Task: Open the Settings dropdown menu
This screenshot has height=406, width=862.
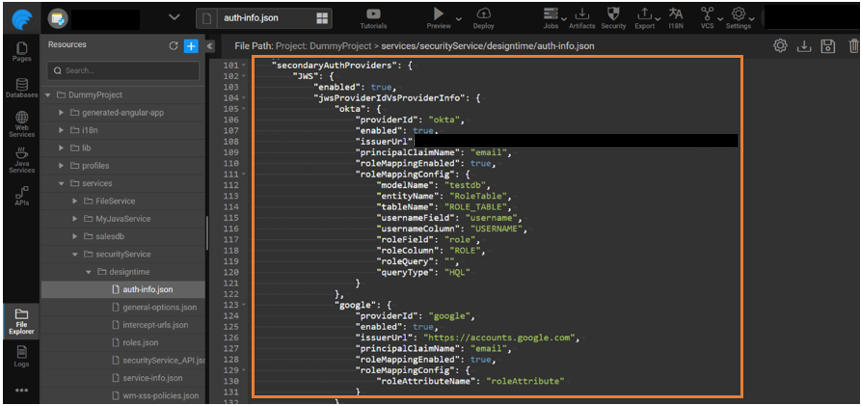Action: coord(740,18)
